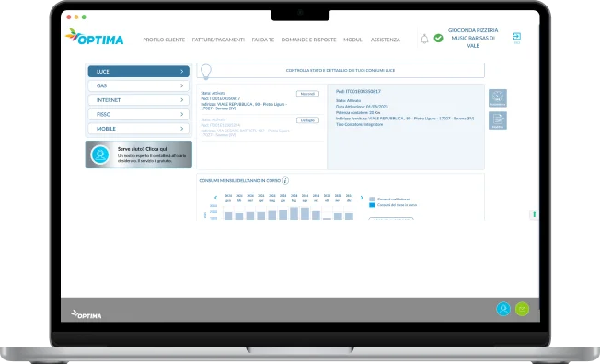Click the blue support agent icon in footer

503,309
